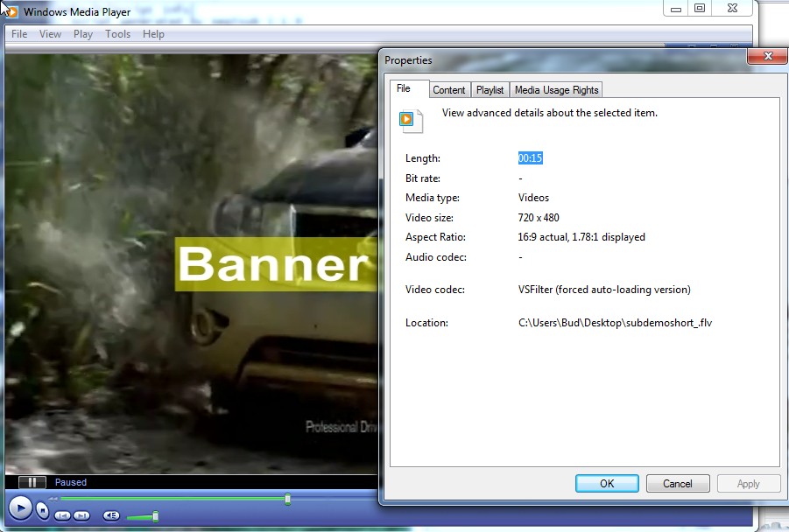Switch to the Media Usage Rights tab
789x532 pixels.
pos(556,90)
